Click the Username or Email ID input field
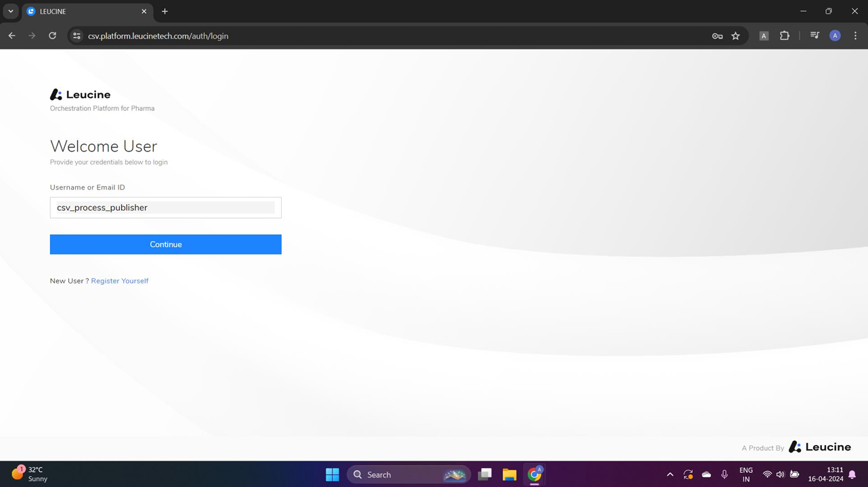The width and height of the screenshot is (868, 487). pyautogui.click(x=165, y=207)
